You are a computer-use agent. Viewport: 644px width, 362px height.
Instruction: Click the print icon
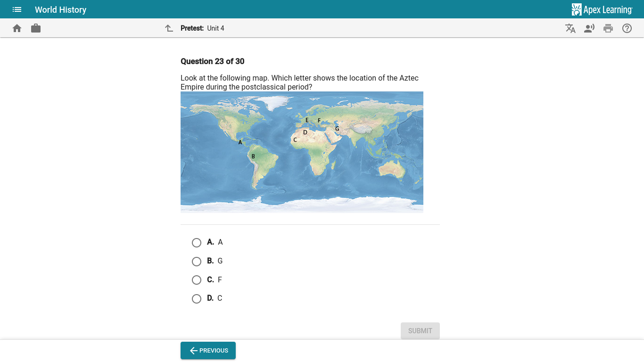click(x=608, y=28)
